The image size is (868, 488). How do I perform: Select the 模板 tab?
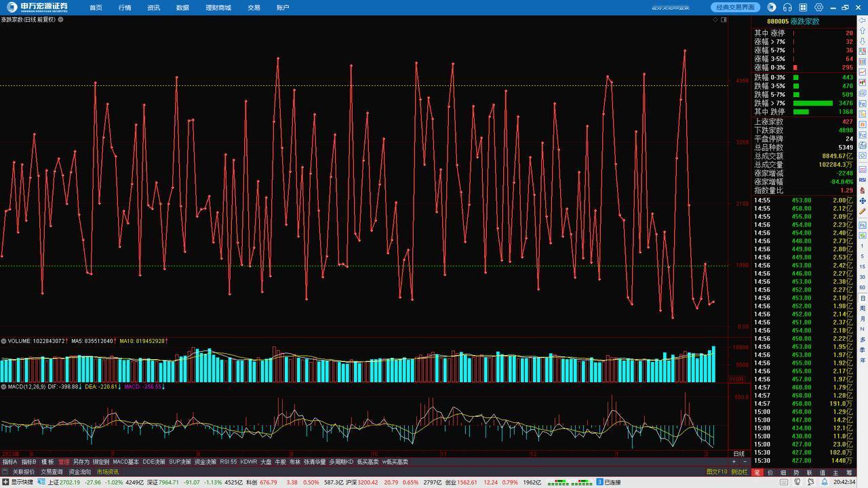(x=47, y=462)
